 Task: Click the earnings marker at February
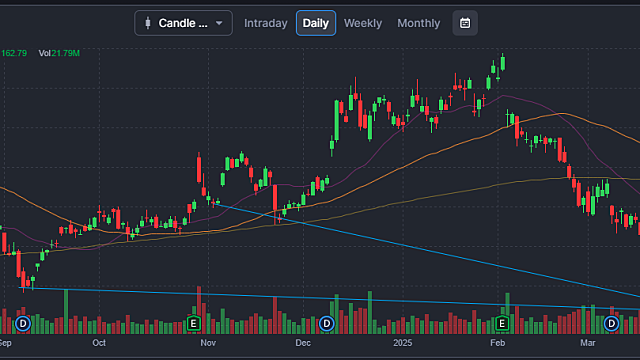pyautogui.click(x=502, y=324)
